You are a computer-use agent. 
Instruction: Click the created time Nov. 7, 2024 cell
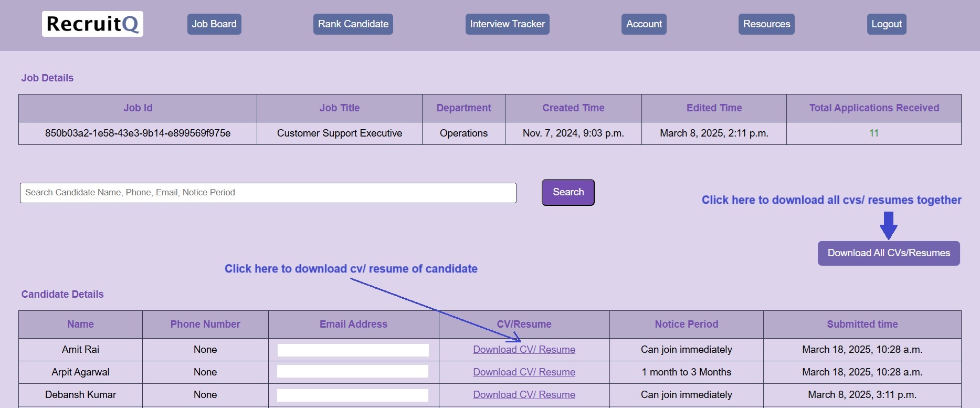(x=573, y=133)
